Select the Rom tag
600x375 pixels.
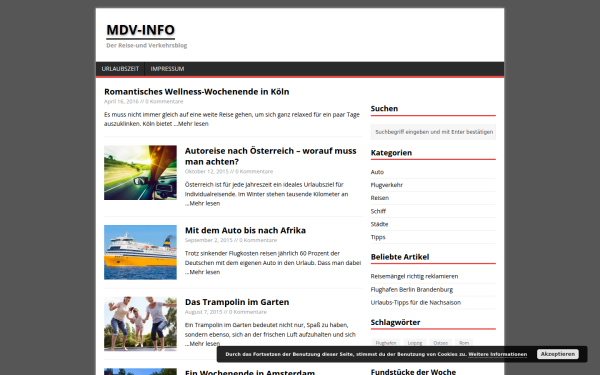click(464, 343)
